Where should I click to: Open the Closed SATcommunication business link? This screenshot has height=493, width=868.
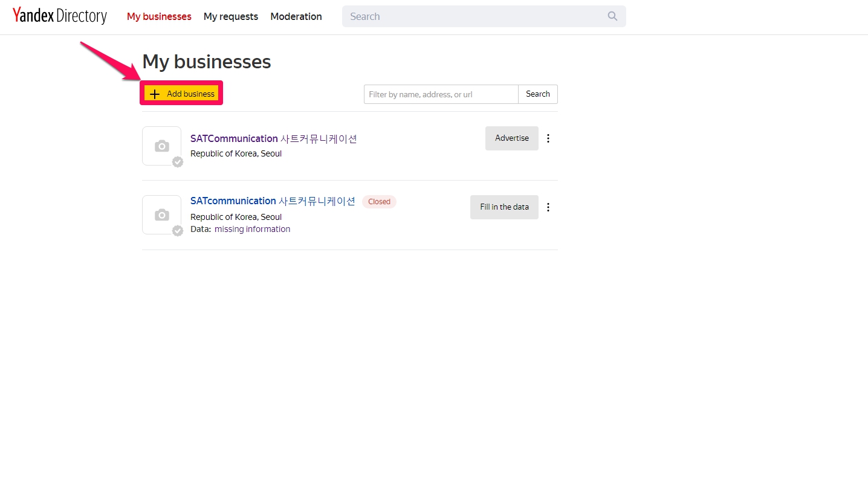pos(273,201)
